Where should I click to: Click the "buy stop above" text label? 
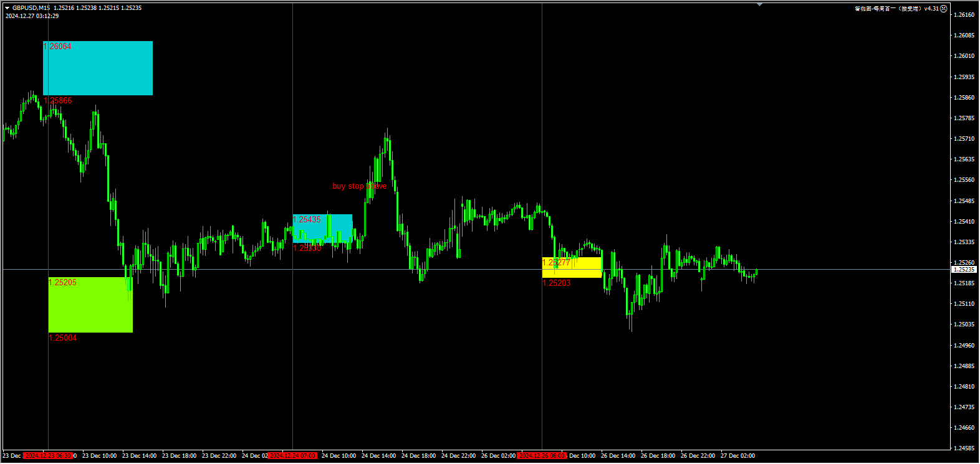point(359,186)
